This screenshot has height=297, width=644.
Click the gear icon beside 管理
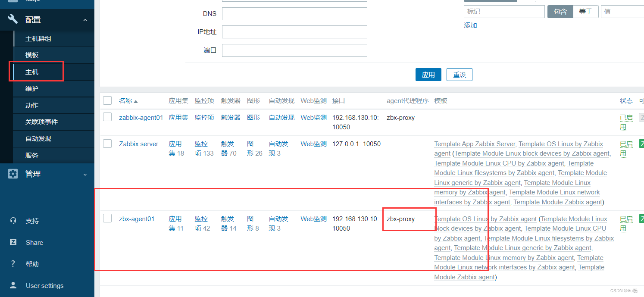[x=13, y=174]
